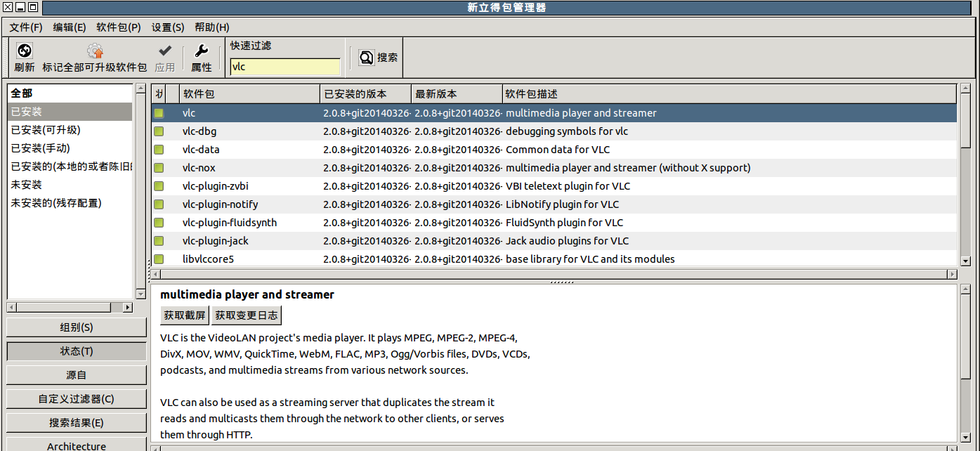Click the package list horizontal scrollbar
Viewport: 980px width, 451px height.
point(554,274)
